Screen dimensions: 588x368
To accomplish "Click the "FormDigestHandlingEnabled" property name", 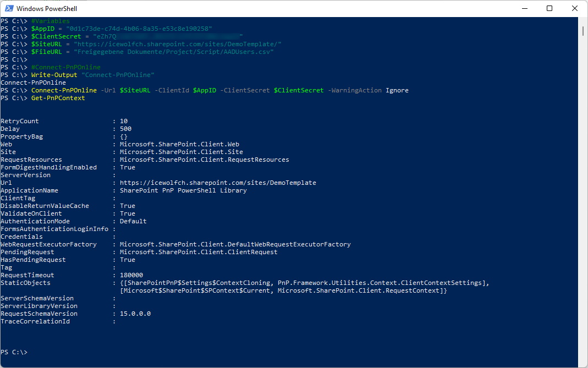I will 49,167.
